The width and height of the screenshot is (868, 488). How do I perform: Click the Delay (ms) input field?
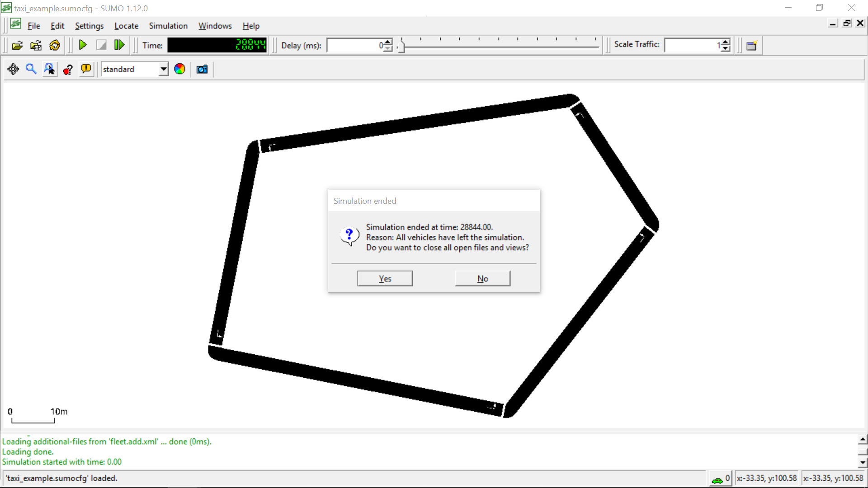pos(355,46)
